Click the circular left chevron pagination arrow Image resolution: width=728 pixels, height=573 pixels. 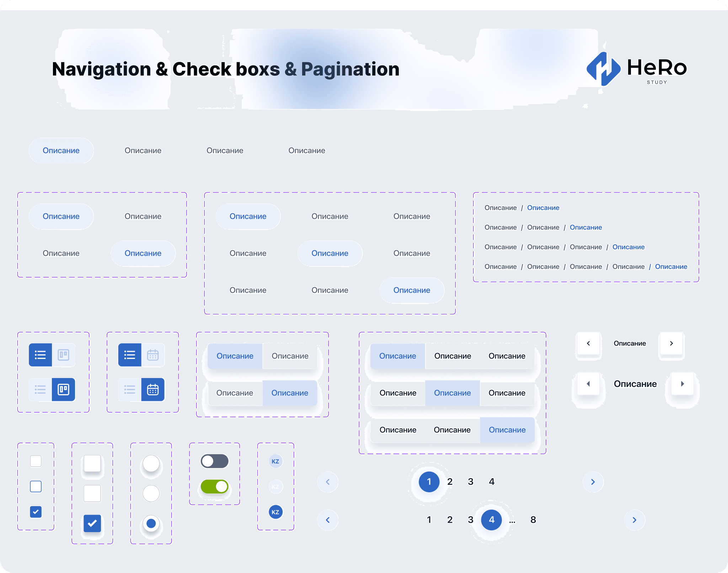(x=327, y=482)
